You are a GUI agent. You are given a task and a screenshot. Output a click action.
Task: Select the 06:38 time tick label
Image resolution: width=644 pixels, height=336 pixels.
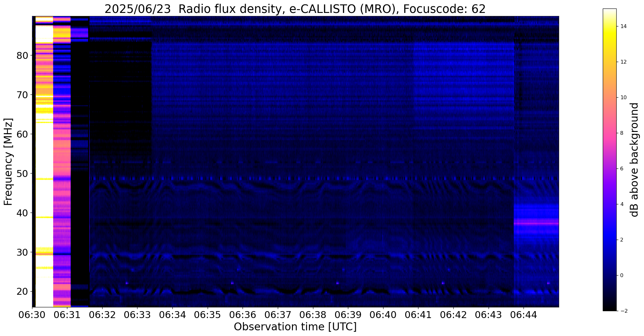click(x=313, y=315)
